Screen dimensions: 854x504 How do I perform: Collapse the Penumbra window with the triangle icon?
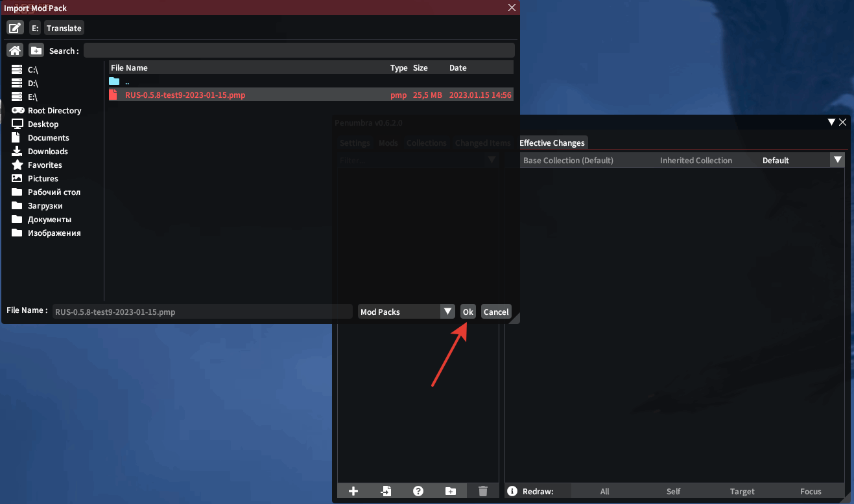point(831,122)
